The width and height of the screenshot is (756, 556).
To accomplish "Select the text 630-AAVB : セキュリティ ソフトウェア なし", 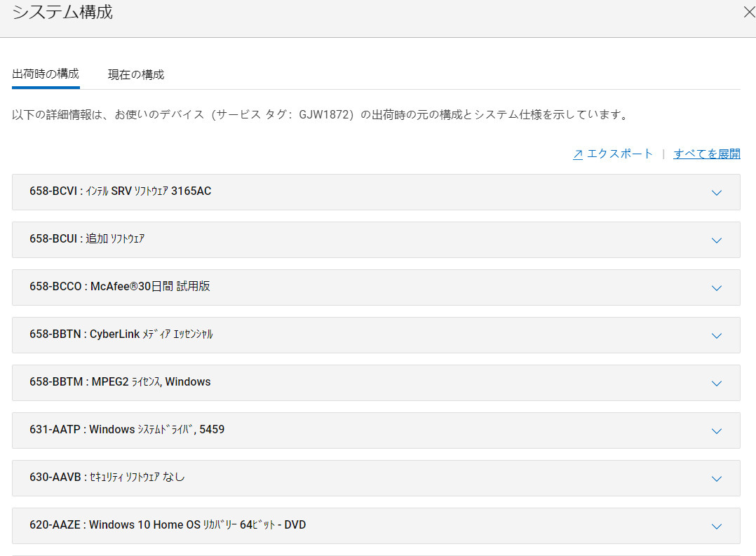I will tap(107, 477).
